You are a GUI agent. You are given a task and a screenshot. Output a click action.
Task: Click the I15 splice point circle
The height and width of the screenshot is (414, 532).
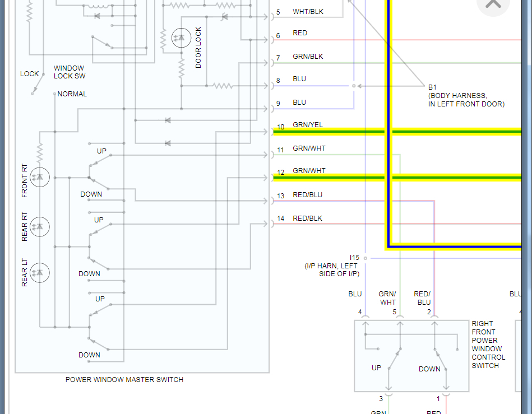pos(366,258)
